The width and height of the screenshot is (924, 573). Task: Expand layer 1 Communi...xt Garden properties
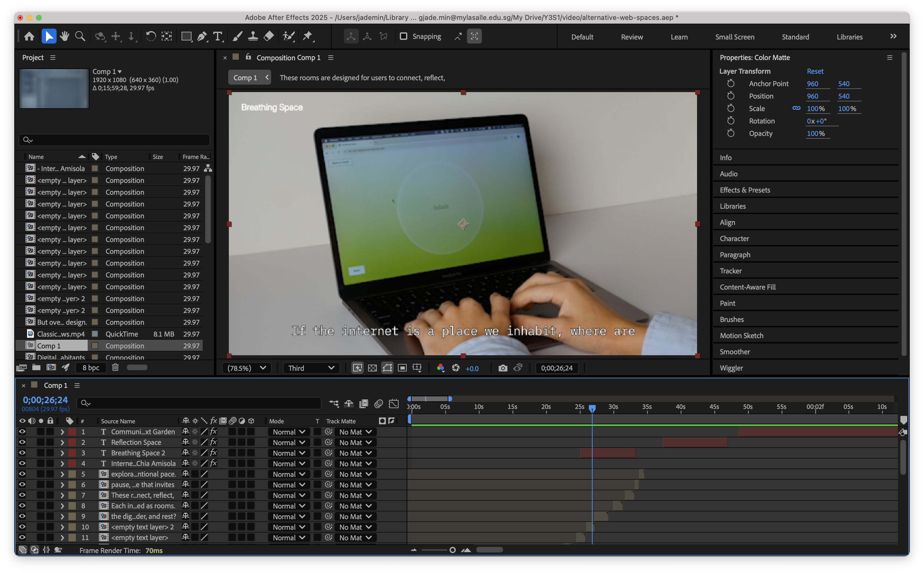62,432
